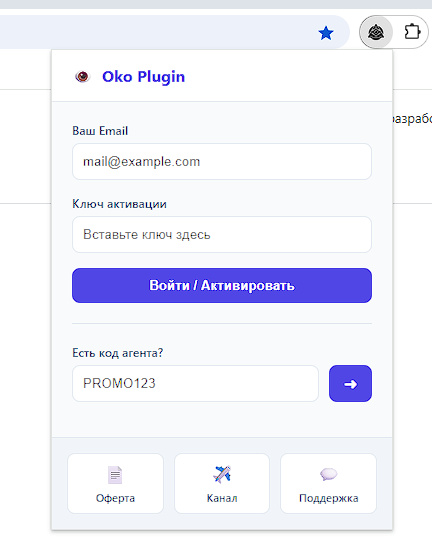The width and height of the screenshot is (438, 541).
Task: Open the Extensions puzzle-piece menu
Action: tap(412, 32)
